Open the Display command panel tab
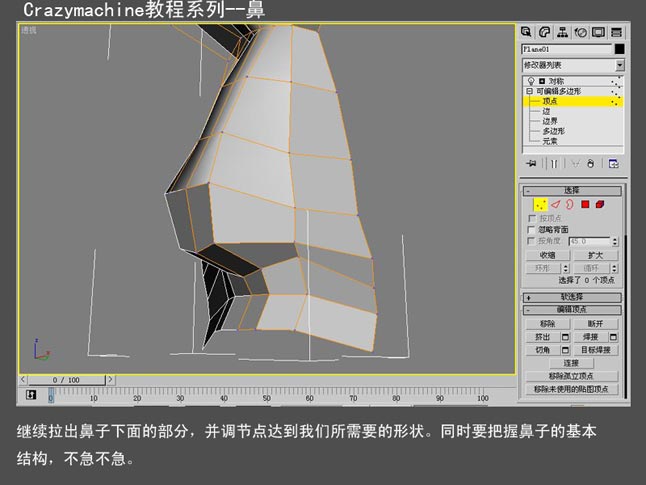This screenshot has height=485, width=646. [598, 32]
